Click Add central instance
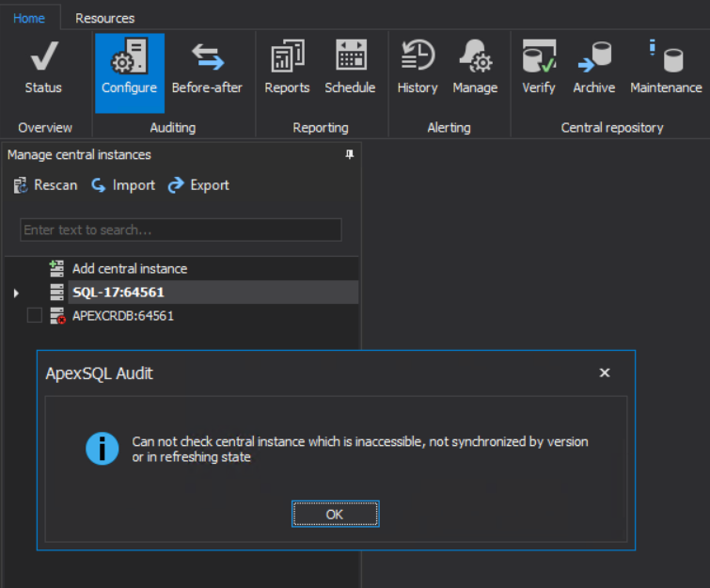Image resolution: width=710 pixels, height=588 pixels. (x=130, y=269)
